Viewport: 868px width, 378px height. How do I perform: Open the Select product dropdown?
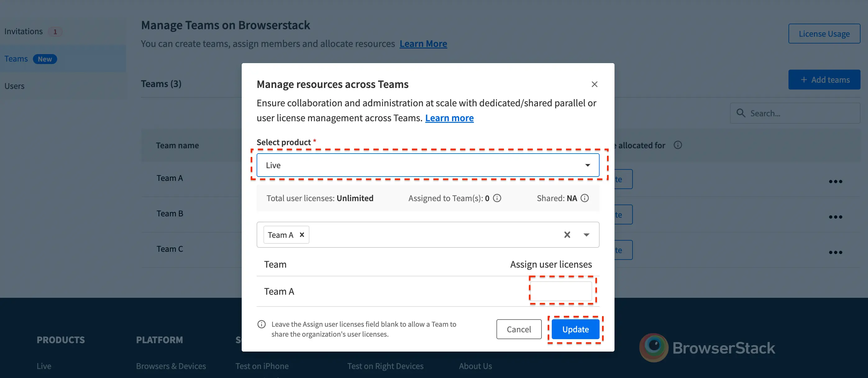tap(427, 165)
